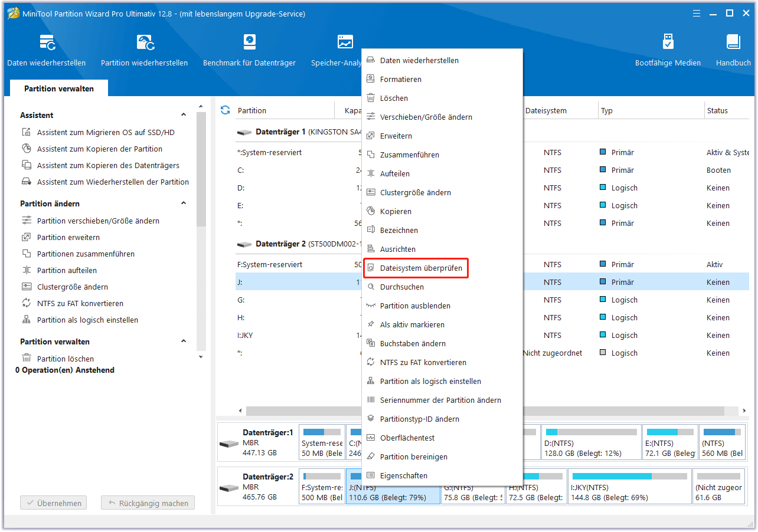The height and width of the screenshot is (532, 758).
Task: Select Partition als logisch einstellen in sidebar
Action: pos(87,320)
